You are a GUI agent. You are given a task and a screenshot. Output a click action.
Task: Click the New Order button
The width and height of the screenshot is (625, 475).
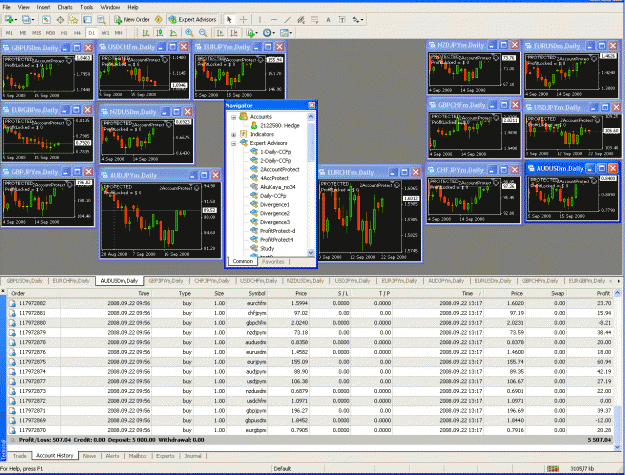[132, 20]
